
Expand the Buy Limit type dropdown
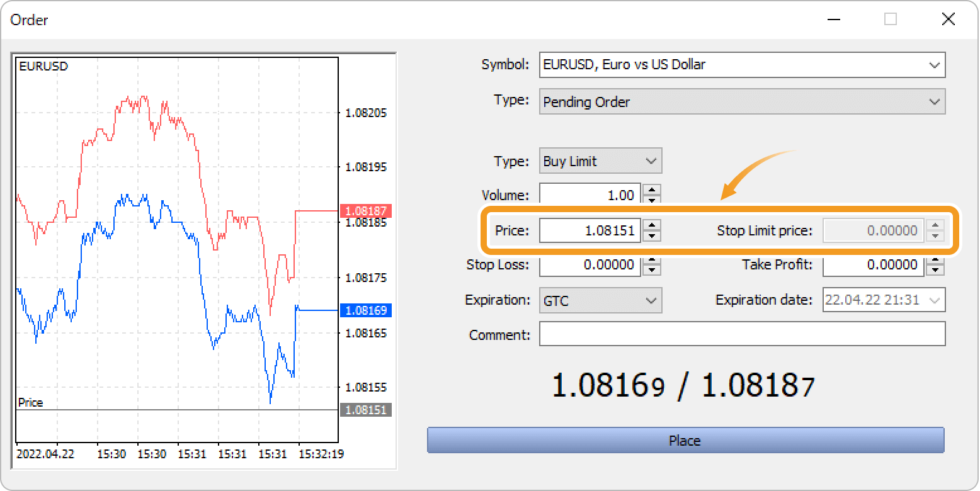(x=600, y=161)
